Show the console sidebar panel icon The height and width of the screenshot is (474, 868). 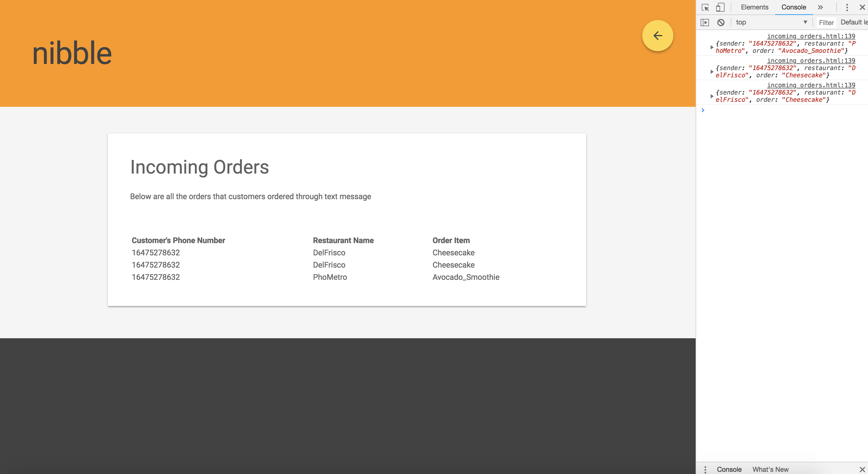705,23
